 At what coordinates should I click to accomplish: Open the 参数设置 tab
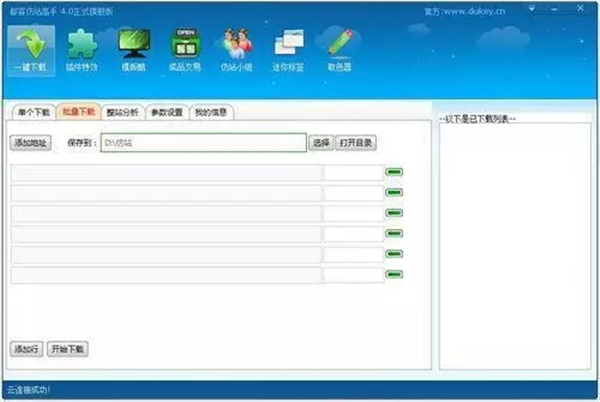tap(166, 113)
